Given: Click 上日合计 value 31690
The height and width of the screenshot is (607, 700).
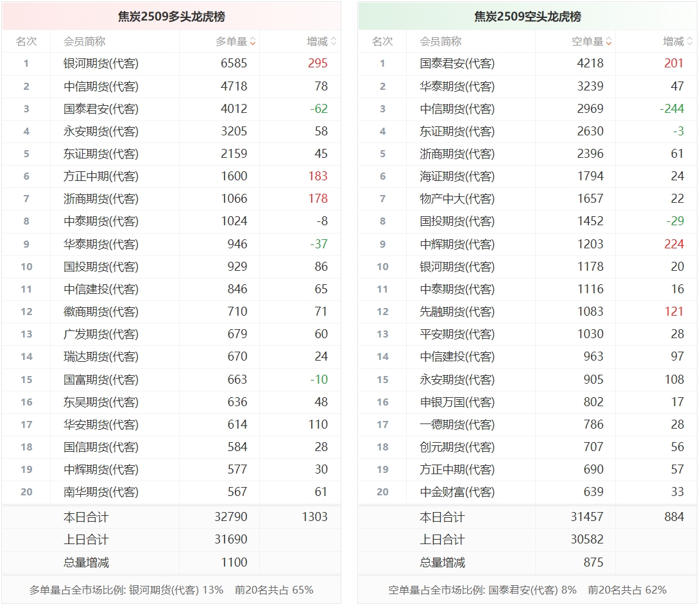Looking at the screenshot, I should point(231,539).
